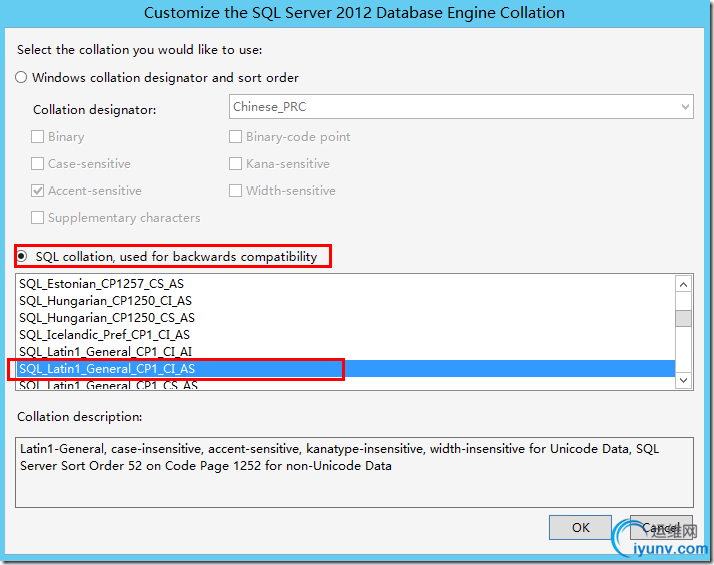Screen dimensions: 714x565
Task: Choose SQL_Hungarian_CP1250_CI_AS in the list
Action: tap(346, 301)
